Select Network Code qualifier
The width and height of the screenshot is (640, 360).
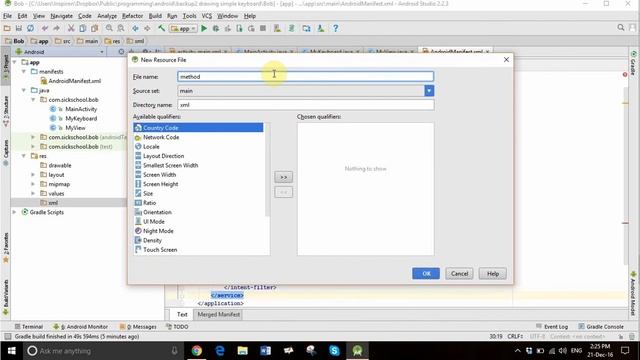tap(198, 137)
